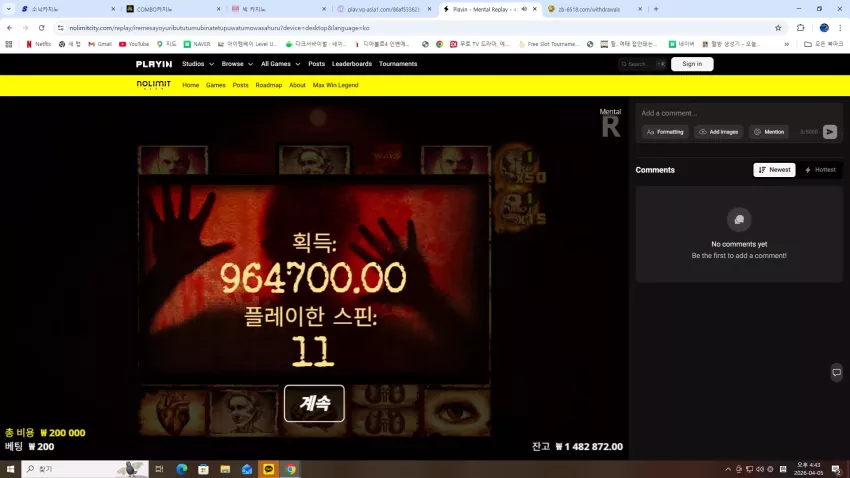Sort comments by Hottest
Viewport: 850px width, 478px height.
coord(820,170)
